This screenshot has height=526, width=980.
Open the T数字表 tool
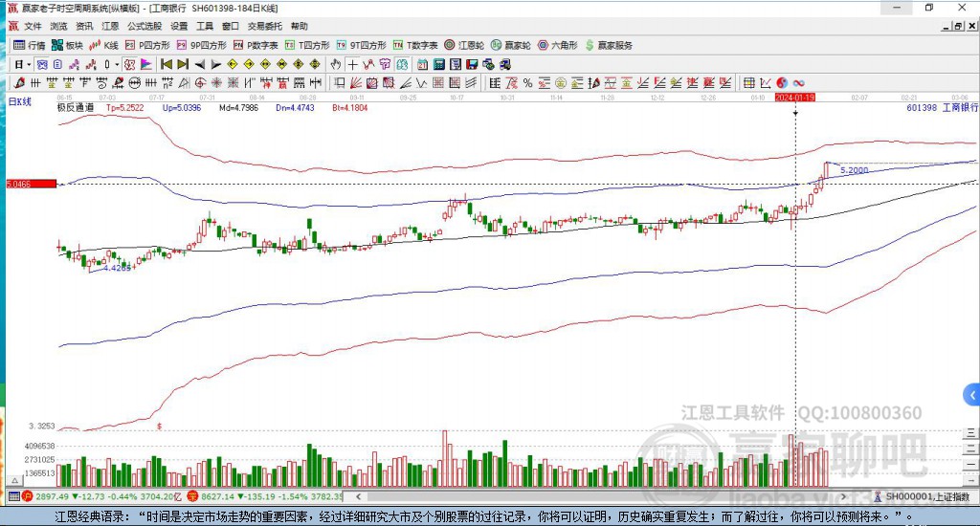pos(415,45)
